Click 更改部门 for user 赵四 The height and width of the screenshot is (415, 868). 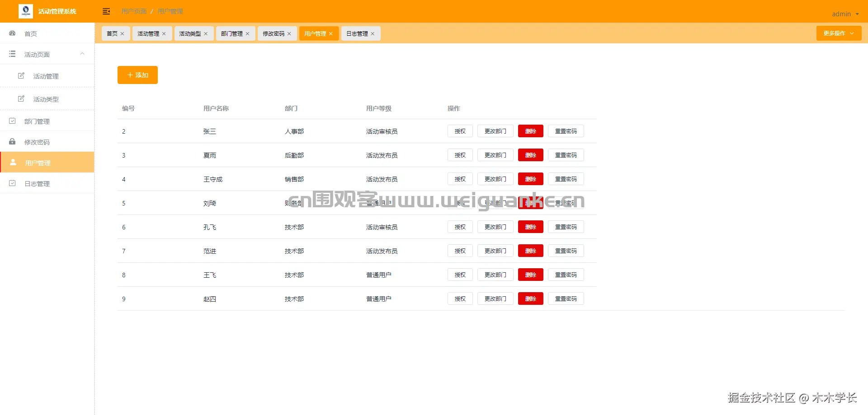(x=495, y=298)
